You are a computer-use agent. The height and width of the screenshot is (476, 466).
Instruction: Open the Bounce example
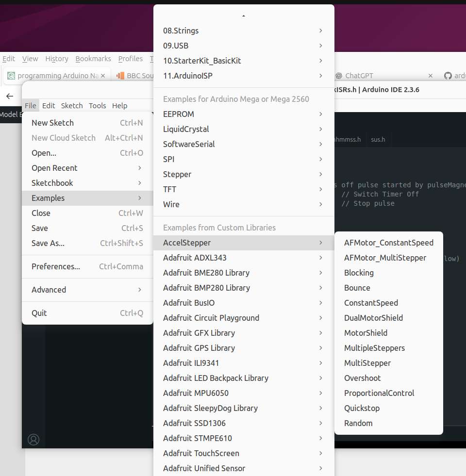pos(388,288)
